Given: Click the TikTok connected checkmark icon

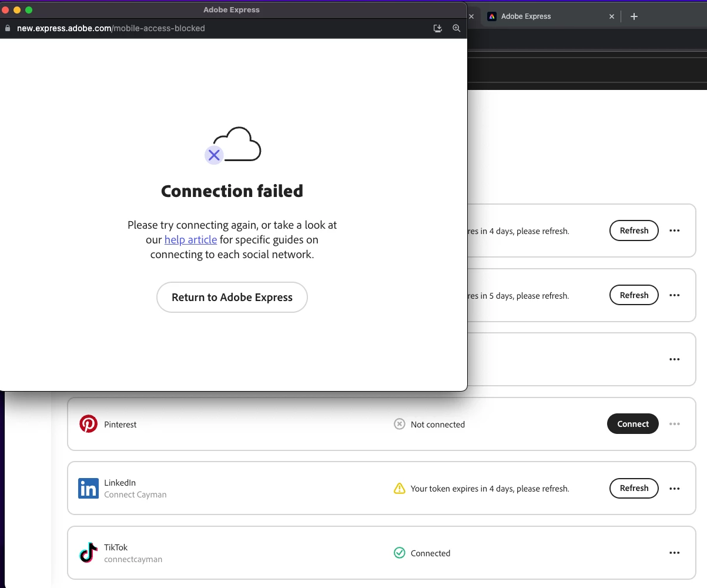Looking at the screenshot, I should click(400, 553).
